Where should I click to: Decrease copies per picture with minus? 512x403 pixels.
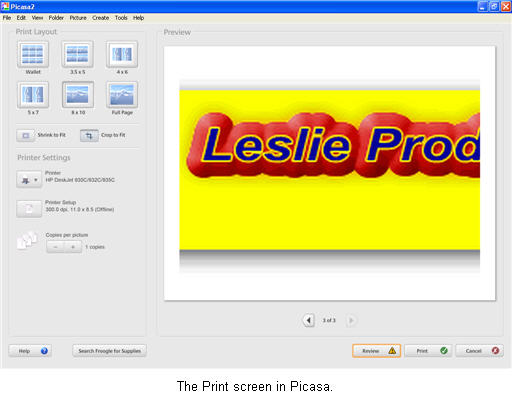pyautogui.click(x=55, y=247)
